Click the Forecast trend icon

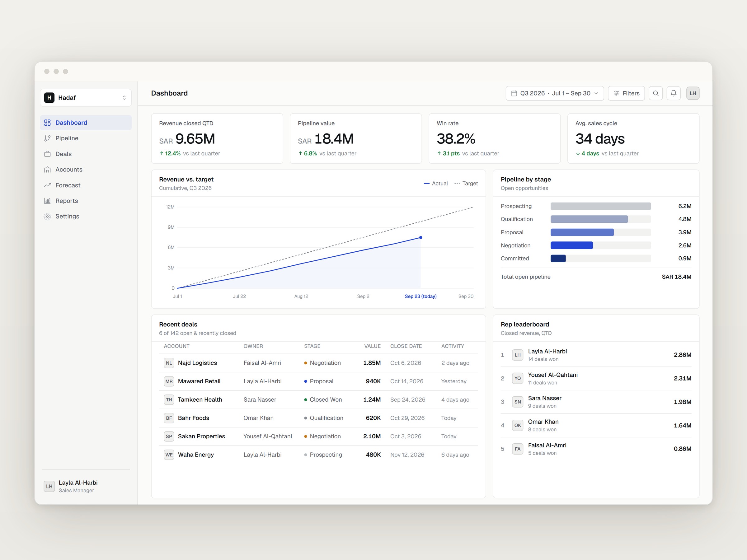point(48,185)
